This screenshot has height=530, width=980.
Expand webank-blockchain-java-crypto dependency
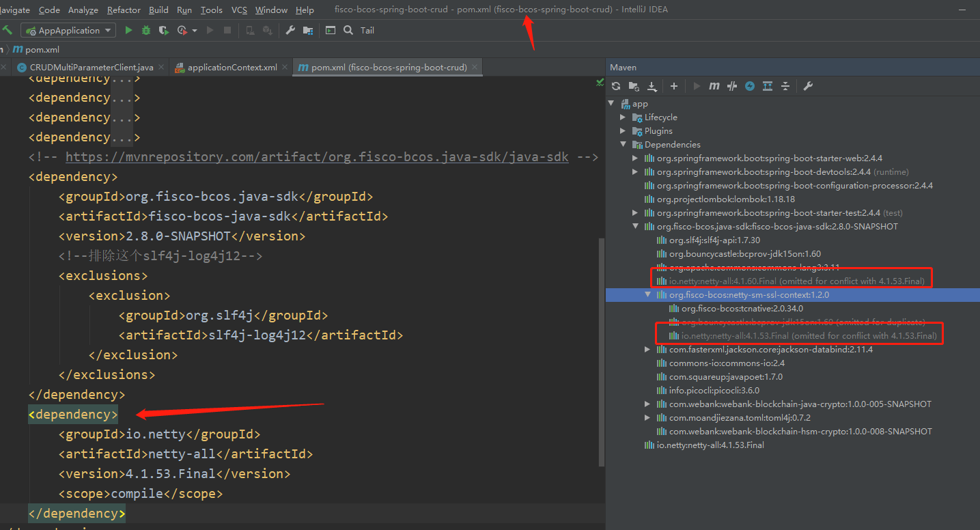[648, 404]
